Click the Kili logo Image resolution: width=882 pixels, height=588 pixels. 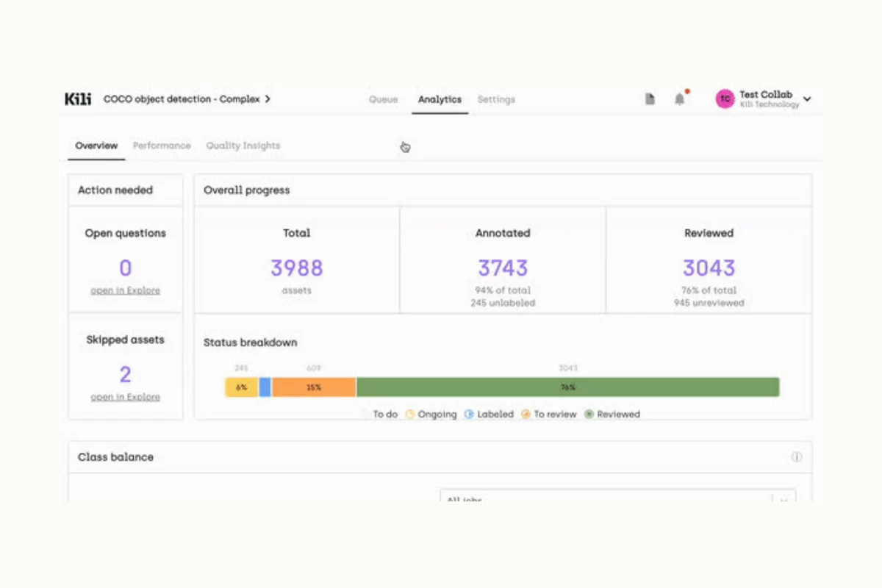coord(78,98)
